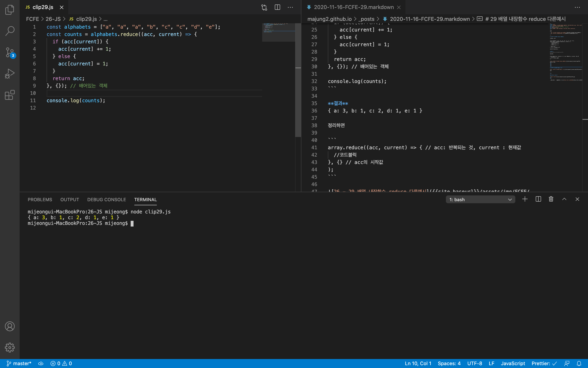Click the terminal prompt cursor
Image resolution: width=588 pixels, height=368 pixels.
pos(132,223)
